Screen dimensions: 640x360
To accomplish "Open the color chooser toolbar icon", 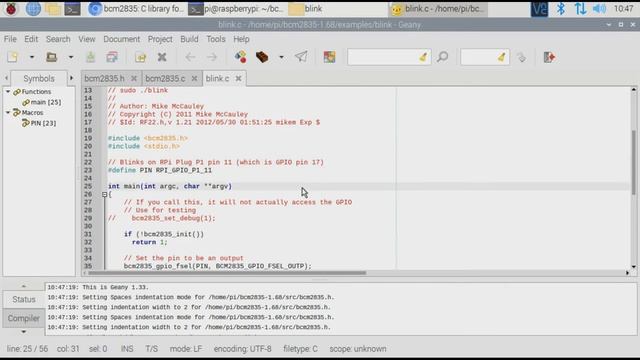I will (329, 57).
